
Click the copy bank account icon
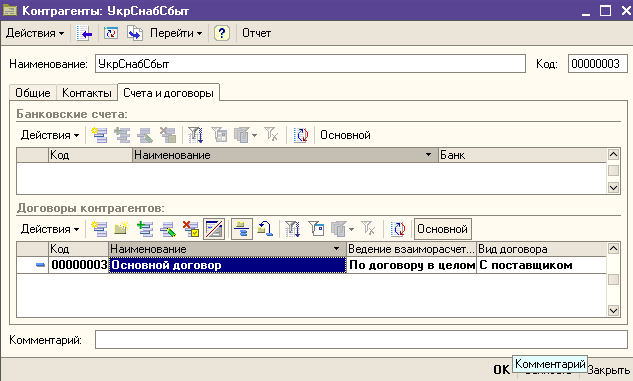(x=122, y=135)
